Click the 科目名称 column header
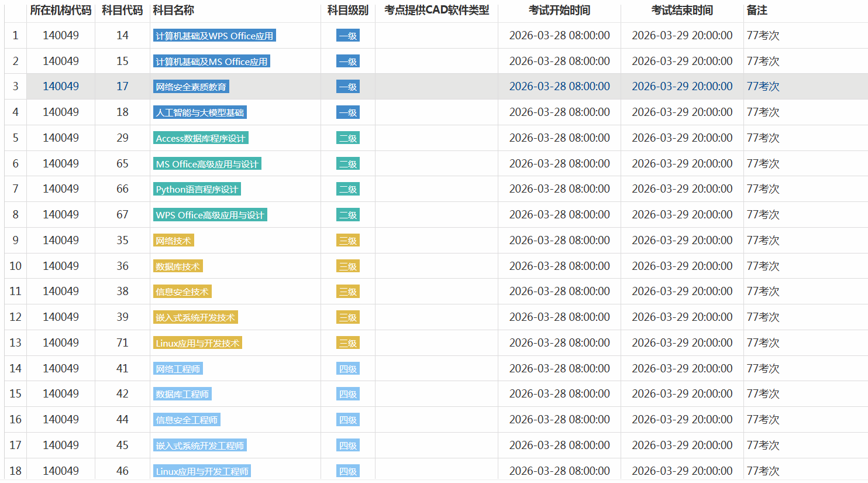The height and width of the screenshot is (483, 868). [173, 11]
